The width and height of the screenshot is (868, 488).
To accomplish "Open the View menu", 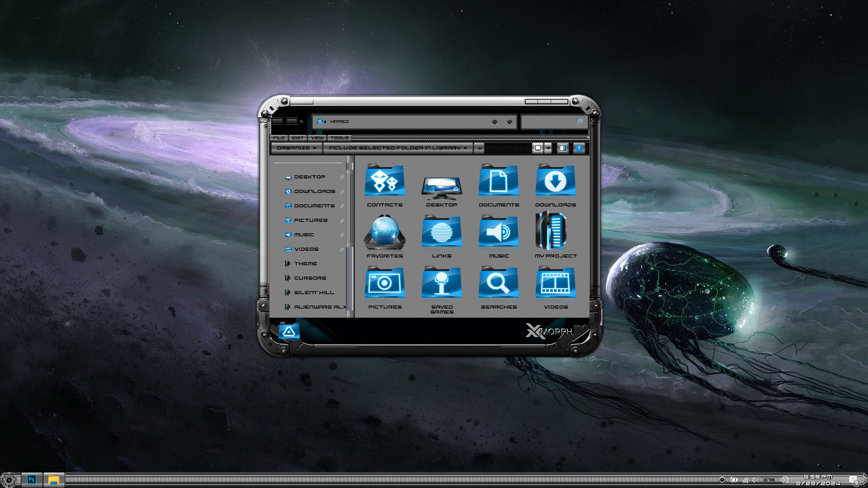I will (317, 138).
